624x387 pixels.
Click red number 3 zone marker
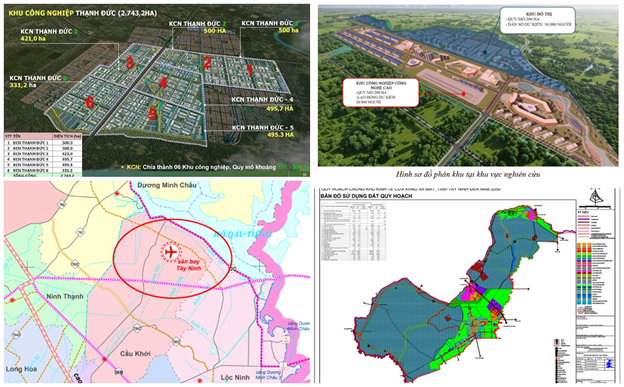point(129,63)
